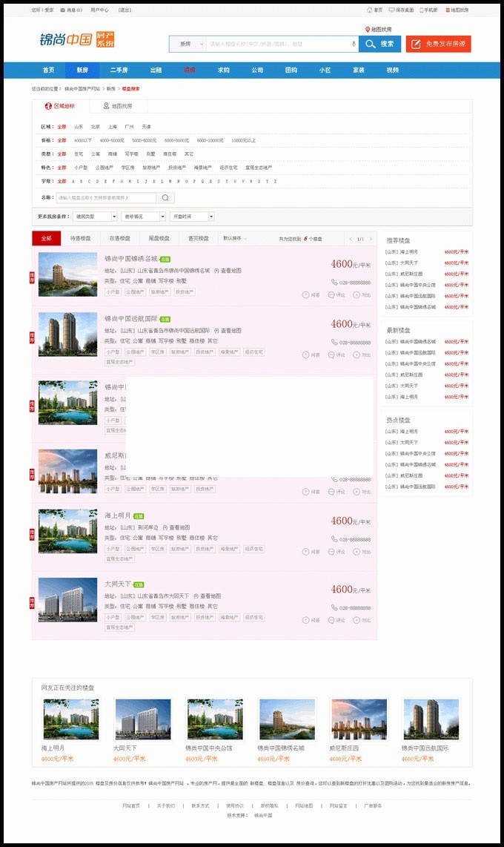Click next page arrow in pagination

[x=371, y=239]
